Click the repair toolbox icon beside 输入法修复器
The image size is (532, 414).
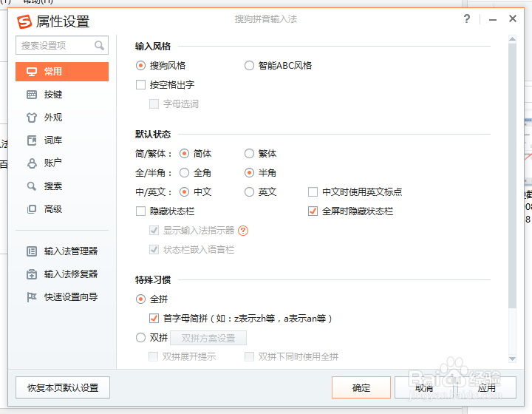[32, 274]
